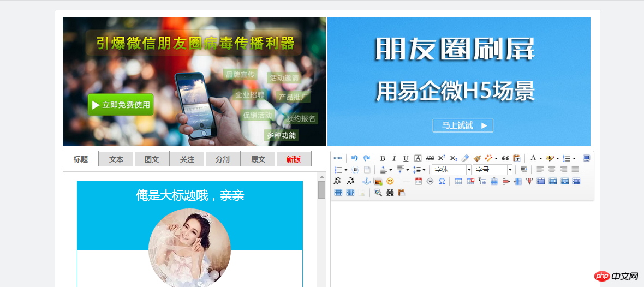Open the magnifier preview icon
This screenshot has height=287, width=644.
(378, 193)
